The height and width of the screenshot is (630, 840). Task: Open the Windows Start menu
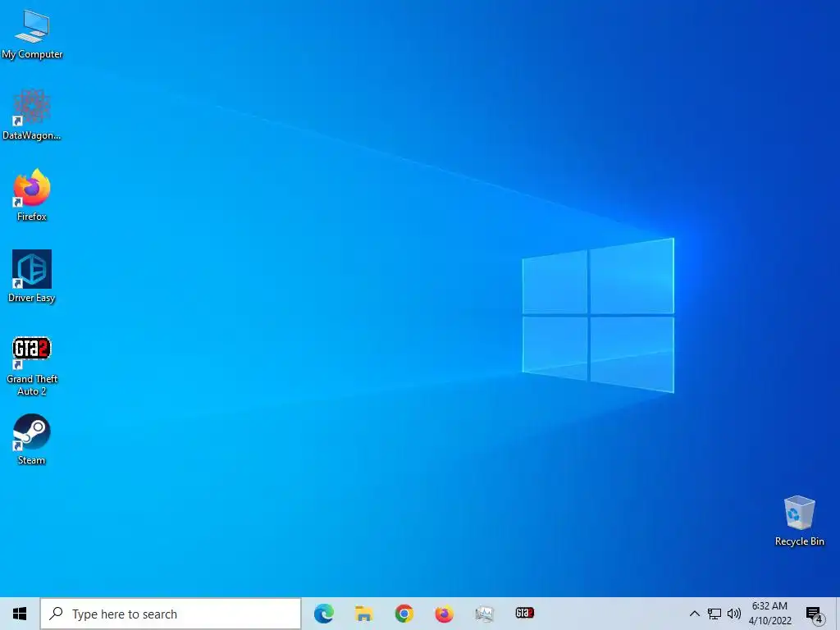click(20, 614)
